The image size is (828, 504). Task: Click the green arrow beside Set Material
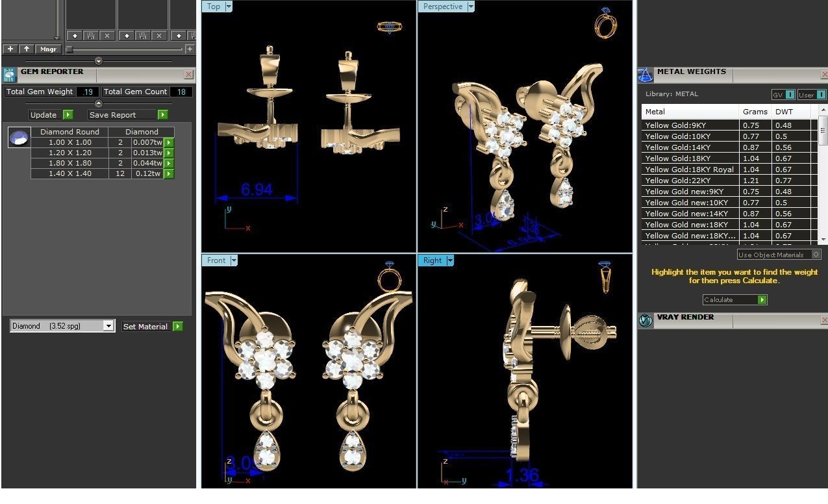point(178,327)
